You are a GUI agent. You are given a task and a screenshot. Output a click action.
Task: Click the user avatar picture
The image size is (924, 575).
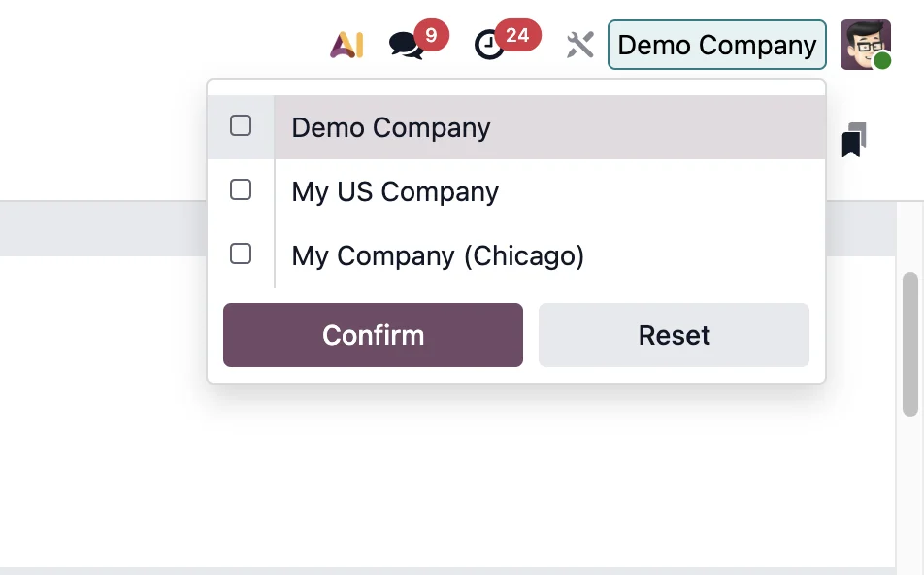(865, 45)
